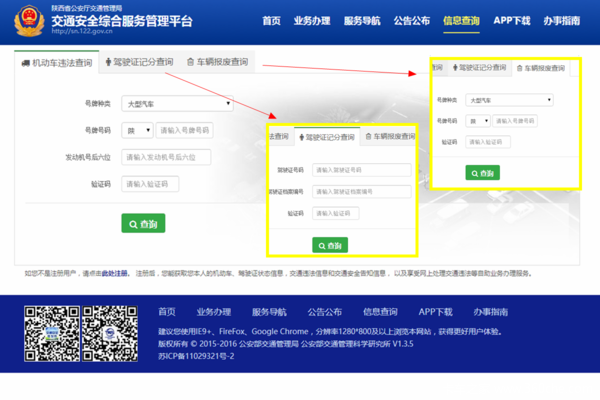Focus 号牌号码 input in the 车辆报废查询 inset panel
Viewport: 600px width, 400px height.
point(515,121)
